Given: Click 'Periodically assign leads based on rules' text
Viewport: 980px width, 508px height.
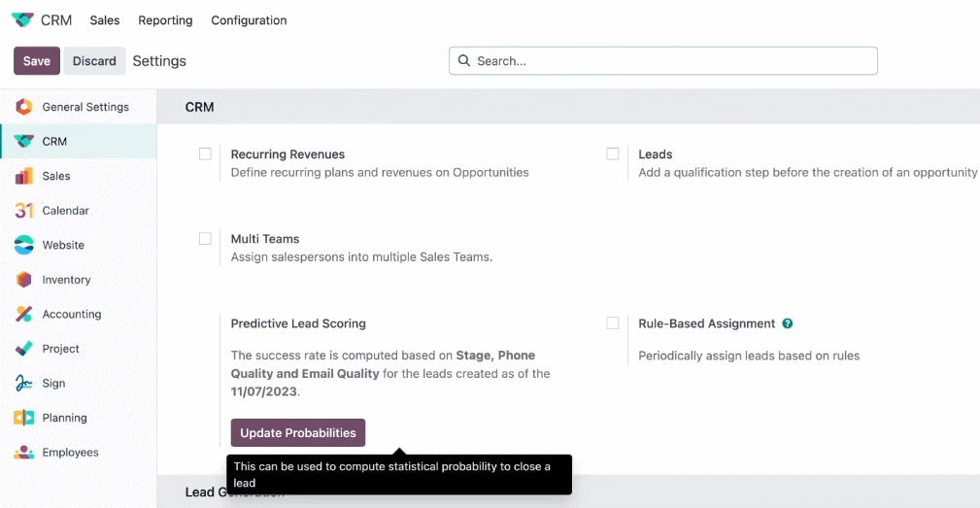Looking at the screenshot, I should click(749, 356).
